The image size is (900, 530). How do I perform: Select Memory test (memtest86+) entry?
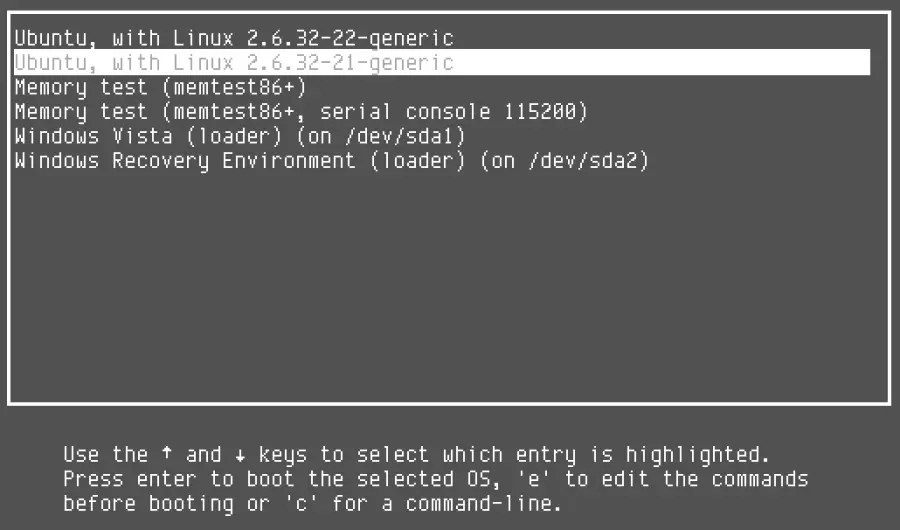[x=160, y=87]
